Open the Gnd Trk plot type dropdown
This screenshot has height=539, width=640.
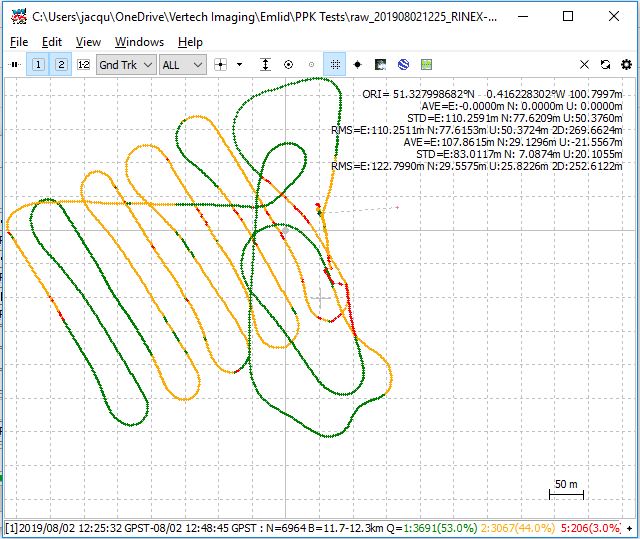point(126,65)
